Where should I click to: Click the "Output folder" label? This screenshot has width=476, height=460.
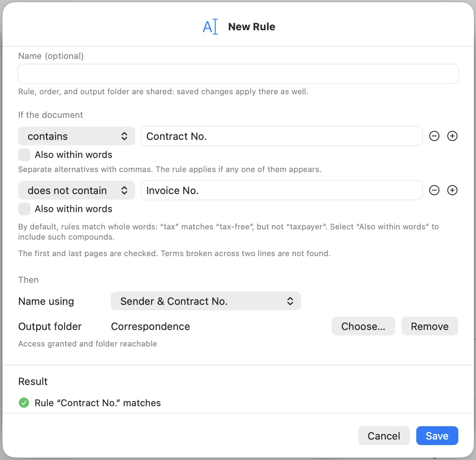(50, 326)
